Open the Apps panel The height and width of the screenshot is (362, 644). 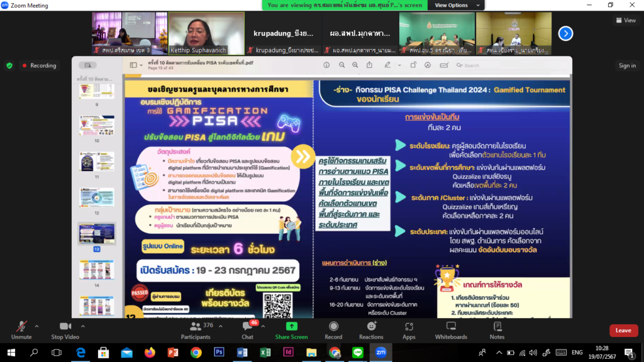tap(409, 329)
